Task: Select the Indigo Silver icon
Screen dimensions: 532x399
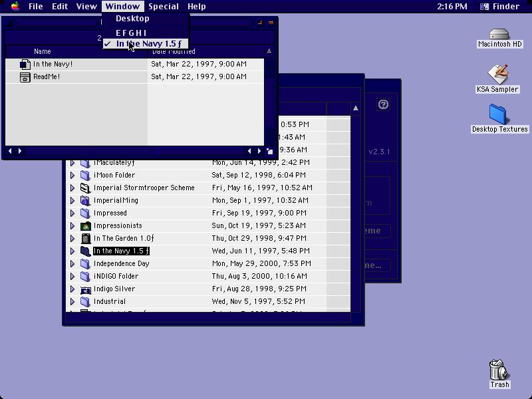Action: tap(86, 289)
